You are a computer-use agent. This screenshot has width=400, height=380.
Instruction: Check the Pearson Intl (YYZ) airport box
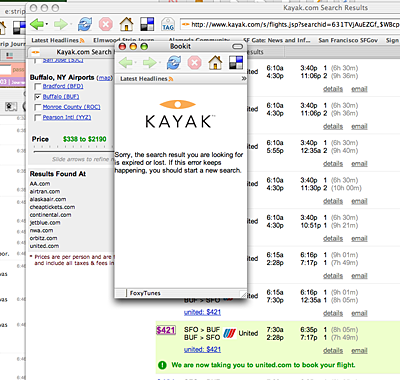click(38, 118)
